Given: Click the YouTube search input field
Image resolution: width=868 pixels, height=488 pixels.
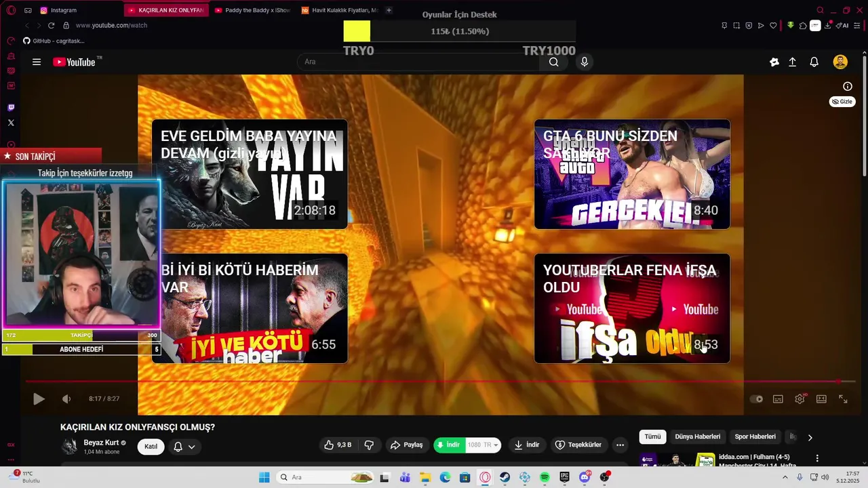Looking at the screenshot, I should tap(419, 62).
